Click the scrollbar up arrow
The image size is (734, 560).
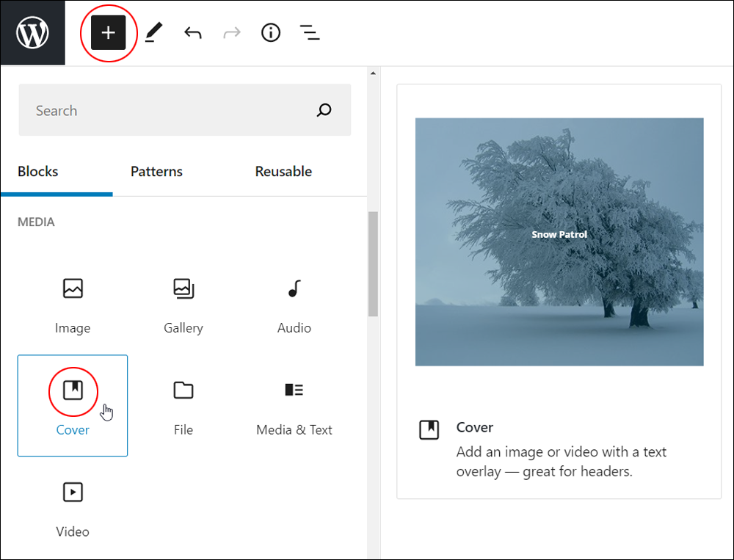click(x=373, y=73)
